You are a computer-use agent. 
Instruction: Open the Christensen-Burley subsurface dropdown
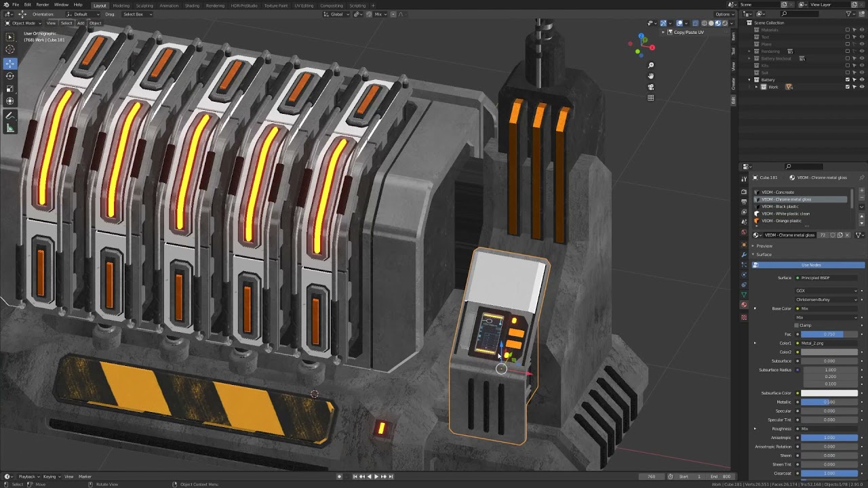(x=827, y=300)
